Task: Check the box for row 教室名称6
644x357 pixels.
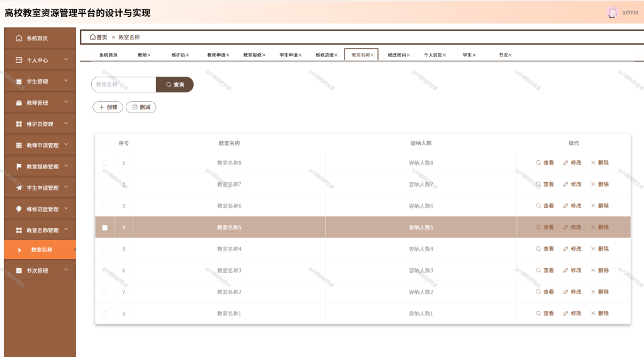Action: point(105,206)
